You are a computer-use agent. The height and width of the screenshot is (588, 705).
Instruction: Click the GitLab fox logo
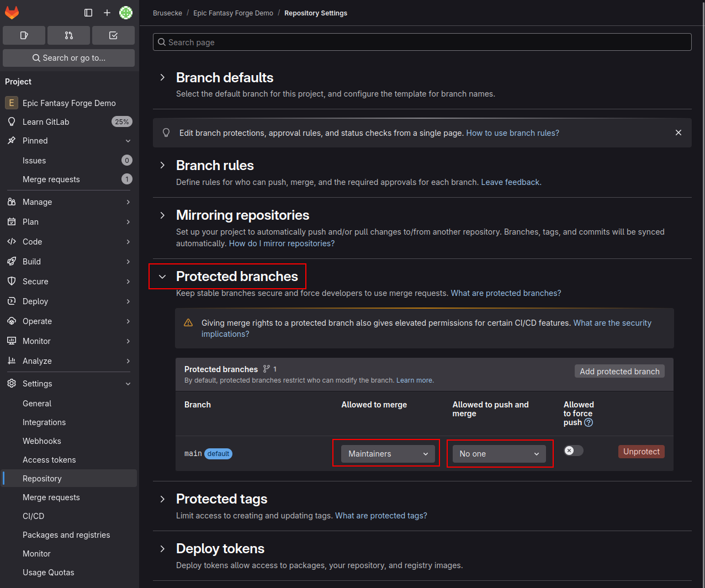point(12,12)
